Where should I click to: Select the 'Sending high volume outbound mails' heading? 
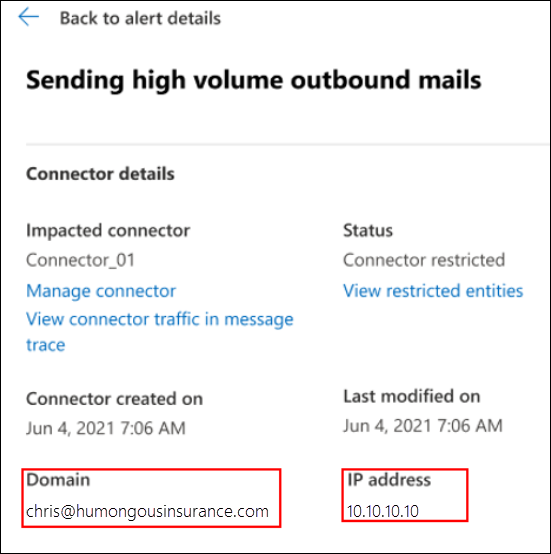pos(254,80)
